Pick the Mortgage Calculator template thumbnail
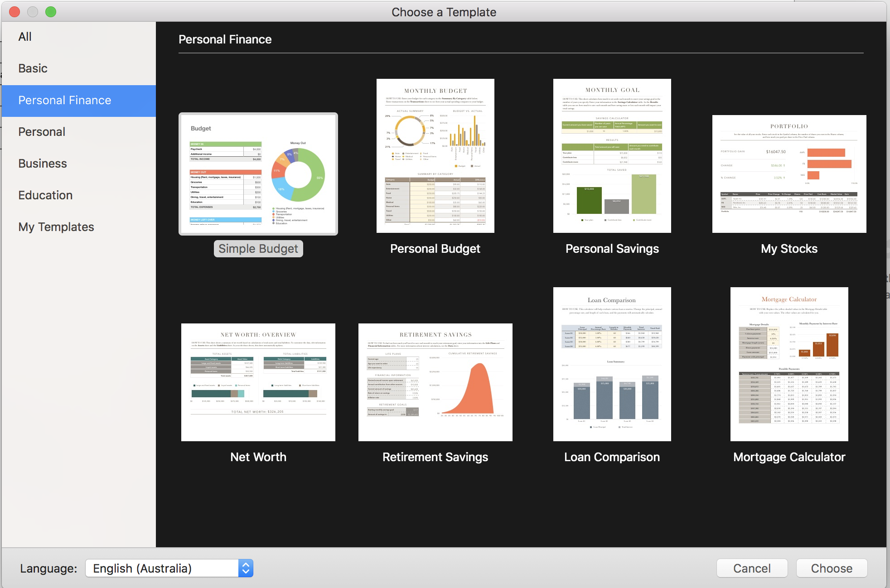890x588 pixels. pos(789,364)
